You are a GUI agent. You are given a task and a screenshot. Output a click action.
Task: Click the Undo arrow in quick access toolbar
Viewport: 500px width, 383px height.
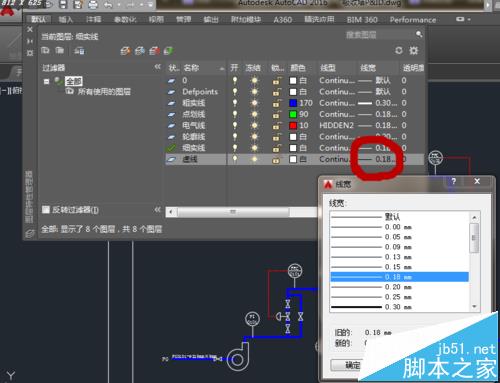(x=108, y=5)
